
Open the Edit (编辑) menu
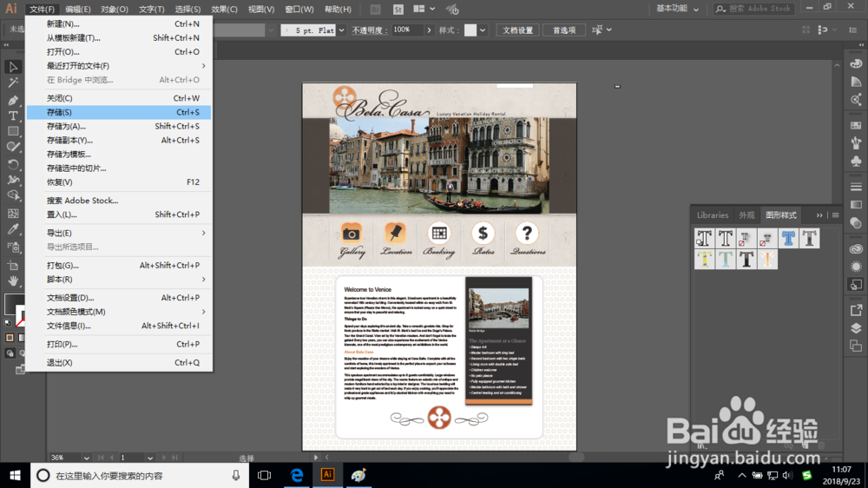77,10
